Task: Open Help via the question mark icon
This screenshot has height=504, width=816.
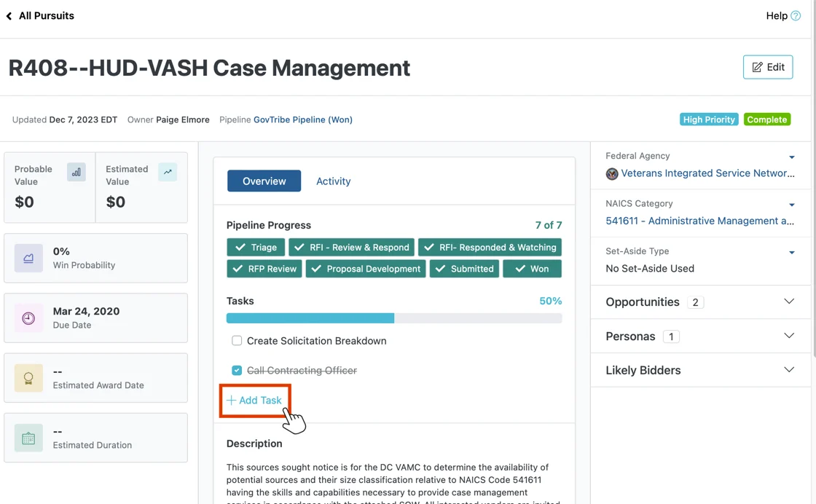Action: pos(797,15)
